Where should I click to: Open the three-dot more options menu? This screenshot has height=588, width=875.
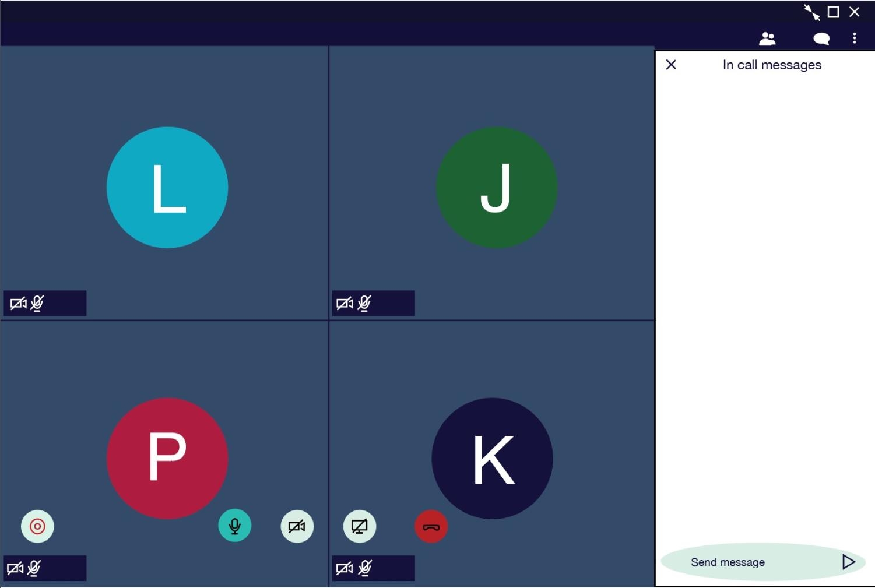pyautogui.click(x=854, y=38)
